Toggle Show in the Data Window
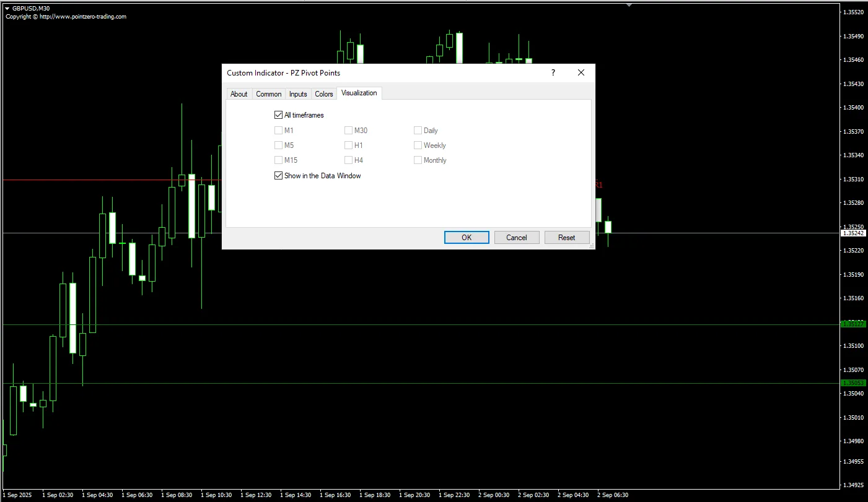 click(278, 176)
